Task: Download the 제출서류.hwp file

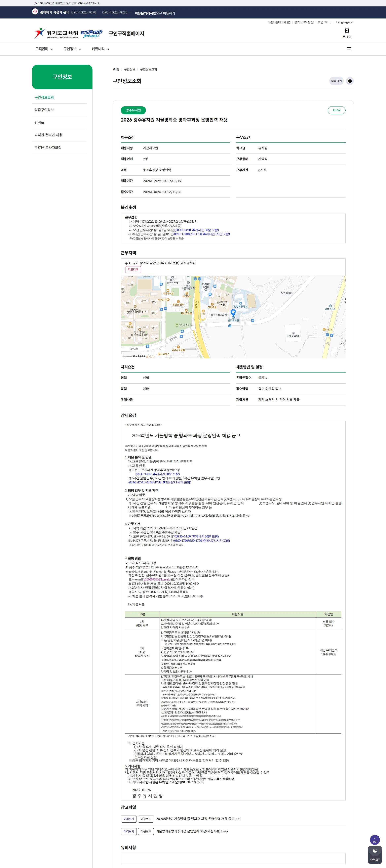Action: [146, 831]
